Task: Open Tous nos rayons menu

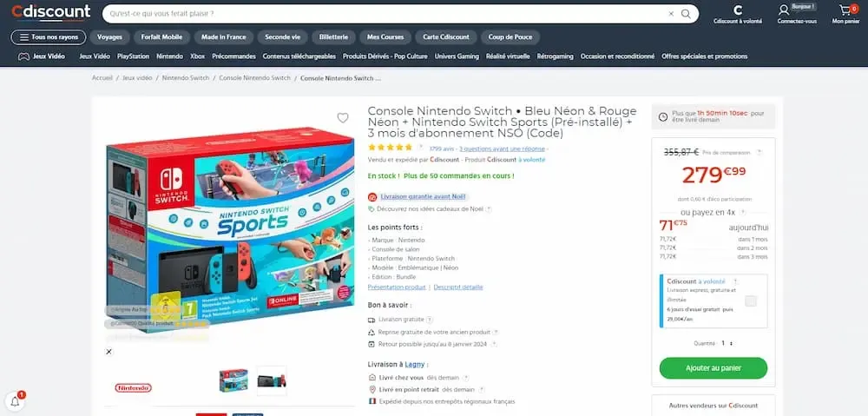Action: point(49,37)
